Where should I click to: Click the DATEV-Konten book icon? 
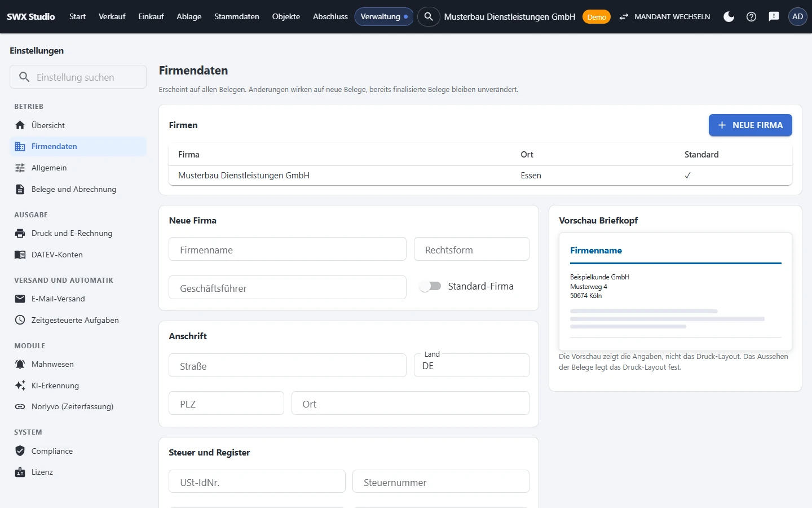(x=20, y=255)
